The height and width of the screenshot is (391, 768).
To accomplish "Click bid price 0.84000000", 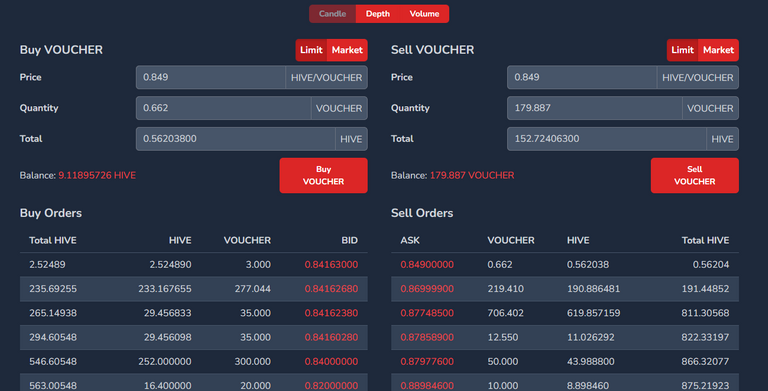I will point(331,362).
